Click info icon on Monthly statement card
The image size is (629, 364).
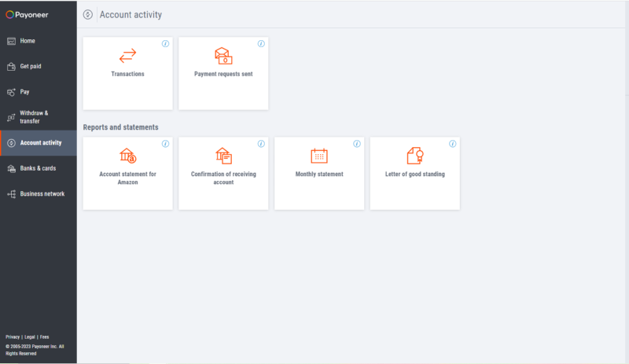(357, 144)
